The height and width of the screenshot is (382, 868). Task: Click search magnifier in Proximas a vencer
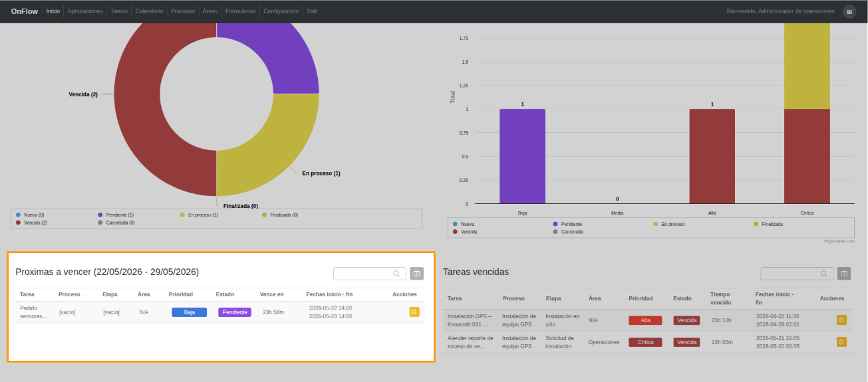pyautogui.click(x=396, y=274)
